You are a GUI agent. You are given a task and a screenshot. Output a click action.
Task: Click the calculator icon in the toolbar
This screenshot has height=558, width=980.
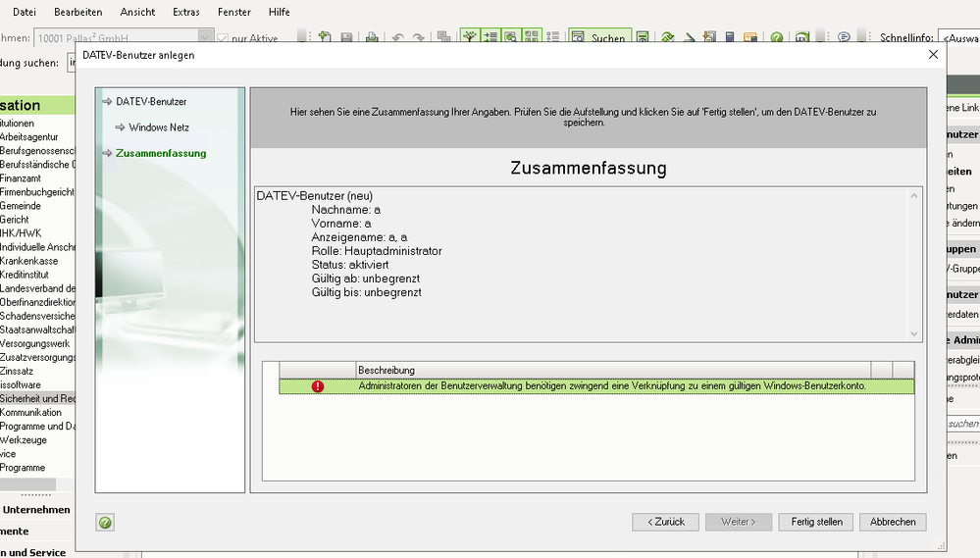730,38
